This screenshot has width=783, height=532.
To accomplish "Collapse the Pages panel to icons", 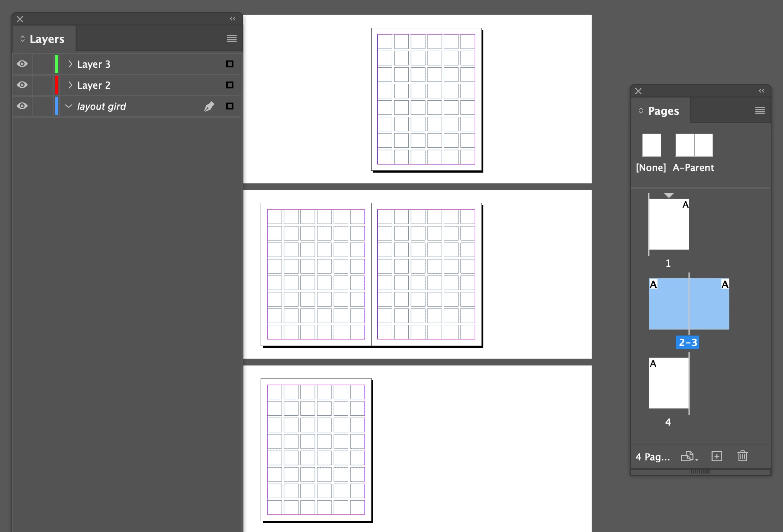I will click(761, 91).
